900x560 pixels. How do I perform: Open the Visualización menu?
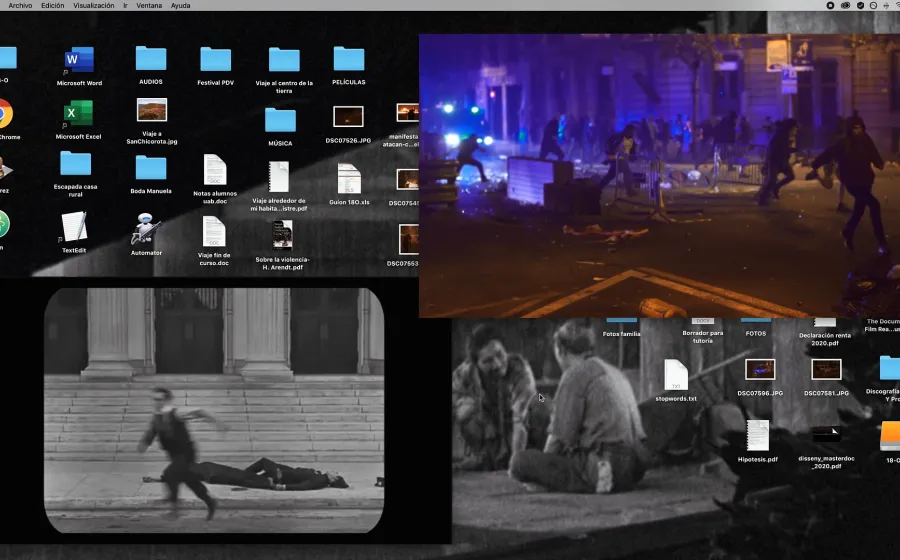94,5
